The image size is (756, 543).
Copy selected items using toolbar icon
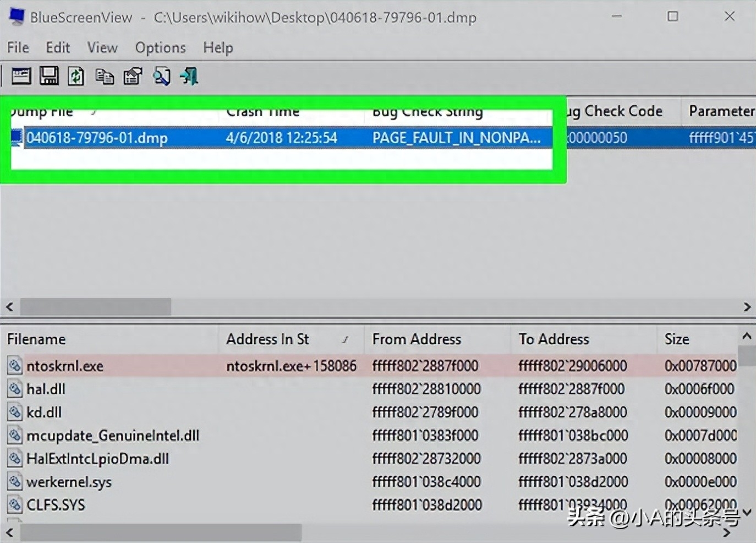105,76
